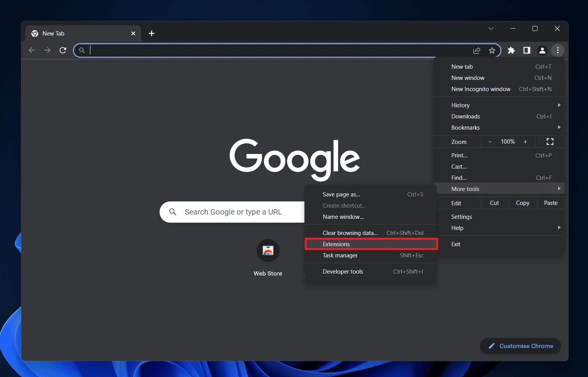Select New window menu entry

coord(499,78)
